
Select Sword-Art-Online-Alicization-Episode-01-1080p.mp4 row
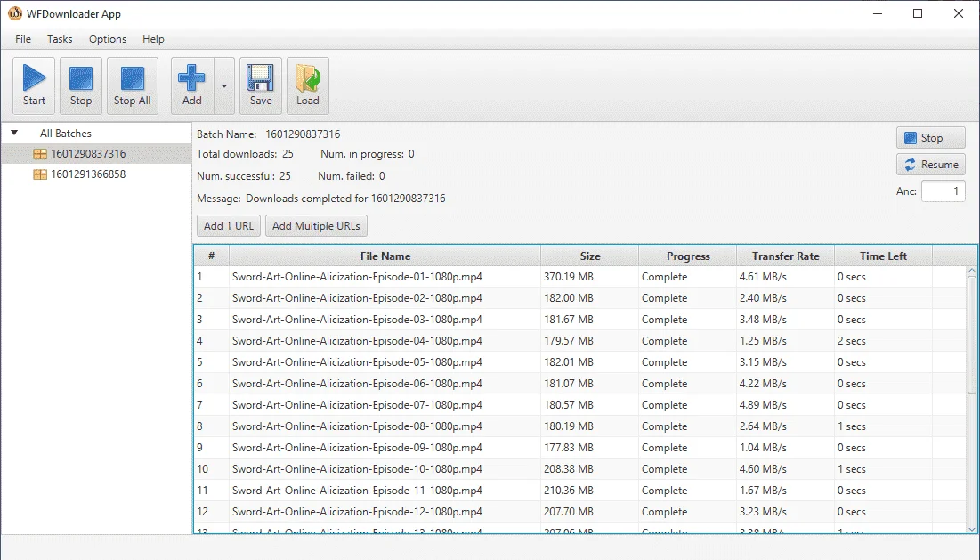(580, 277)
